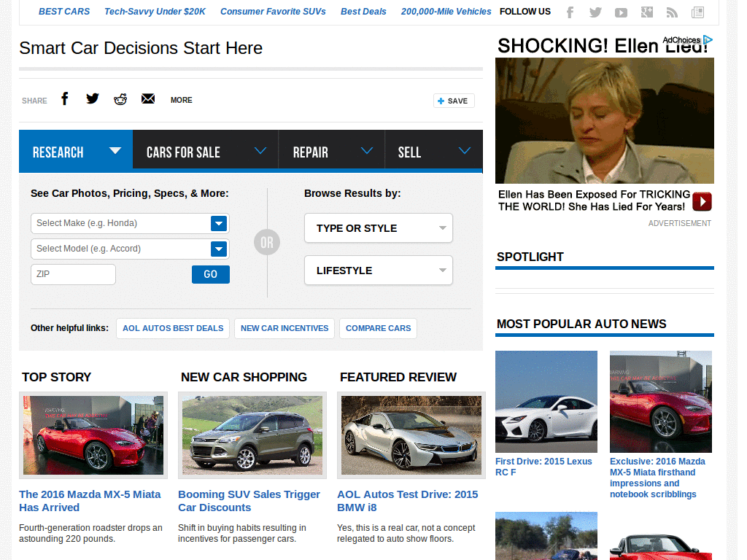The width and height of the screenshot is (747, 560).
Task: Click the GO button
Action: 211,274
